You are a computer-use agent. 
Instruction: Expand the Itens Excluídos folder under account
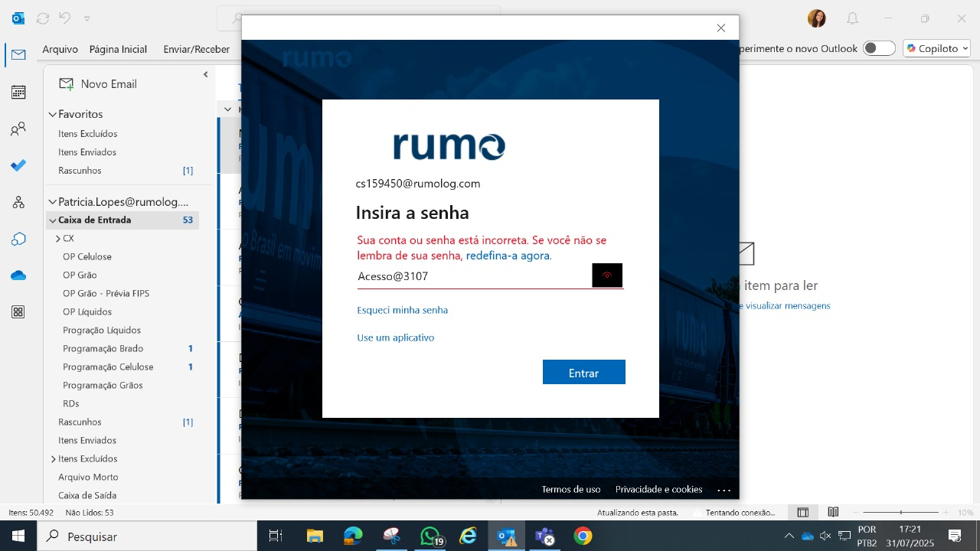(x=53, y=459)
